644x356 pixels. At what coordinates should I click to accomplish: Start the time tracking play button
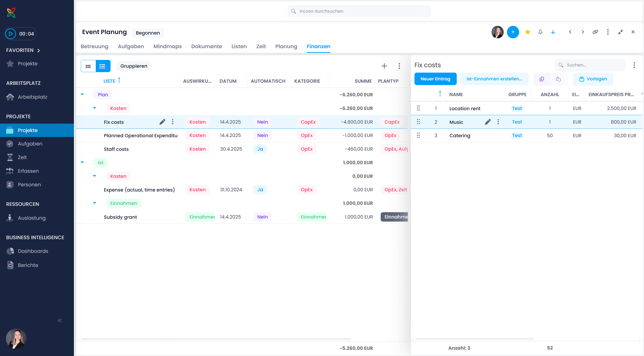tap(11, 34)
